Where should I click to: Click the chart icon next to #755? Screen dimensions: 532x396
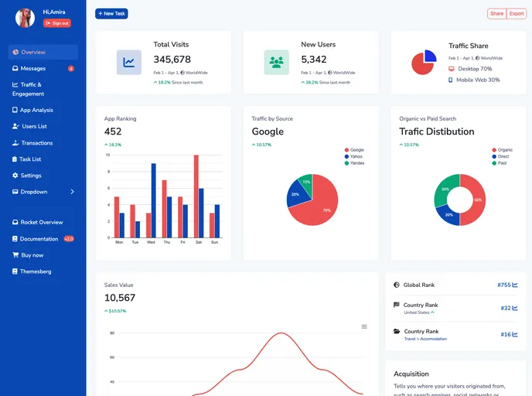click(x=515, y=285)
